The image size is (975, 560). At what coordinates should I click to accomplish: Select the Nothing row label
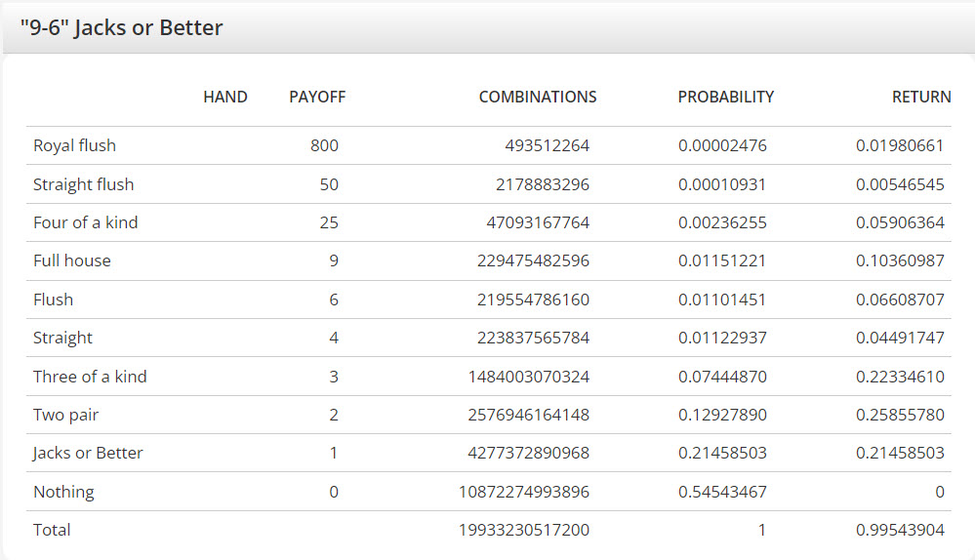click(63, 492)
